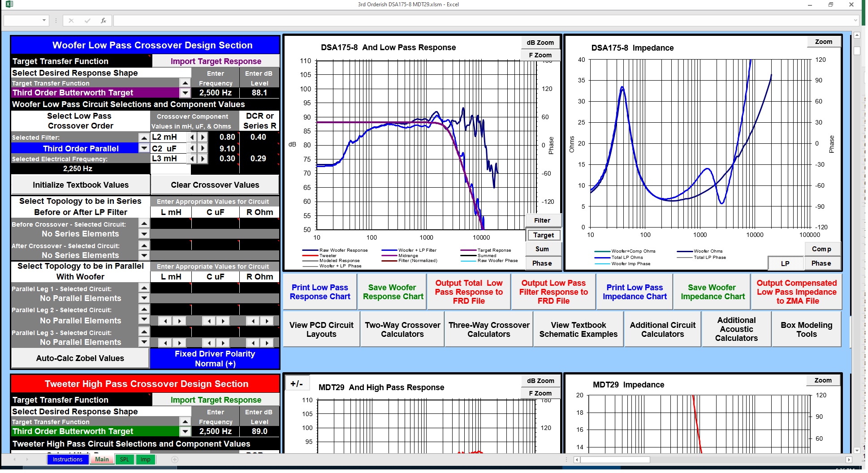The width and height of the screenshot is (868, 473).
Task: Open Box Modeling Tools
Action: 807,330
